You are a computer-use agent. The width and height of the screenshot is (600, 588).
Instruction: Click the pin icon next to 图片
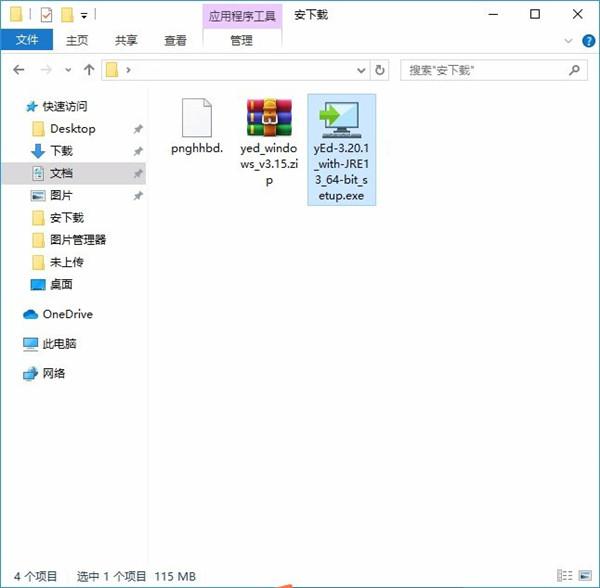(138, 196)
